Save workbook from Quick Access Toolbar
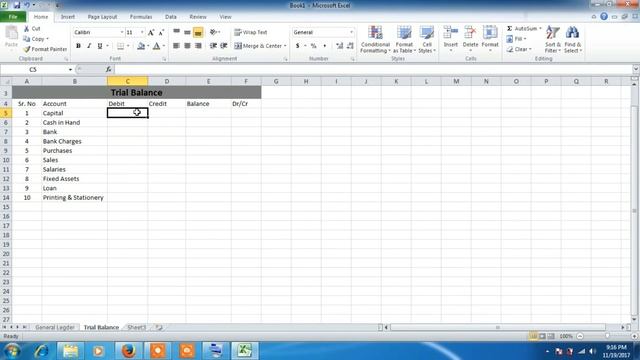Screen dimensions: 640x360 click(17, 5)
